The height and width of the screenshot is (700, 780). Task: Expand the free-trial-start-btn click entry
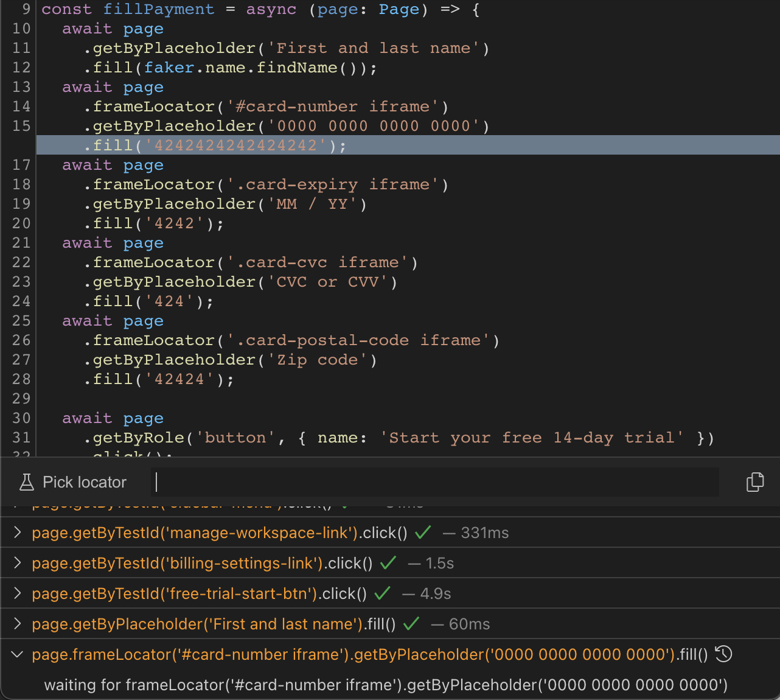click(x=16, y=593)
